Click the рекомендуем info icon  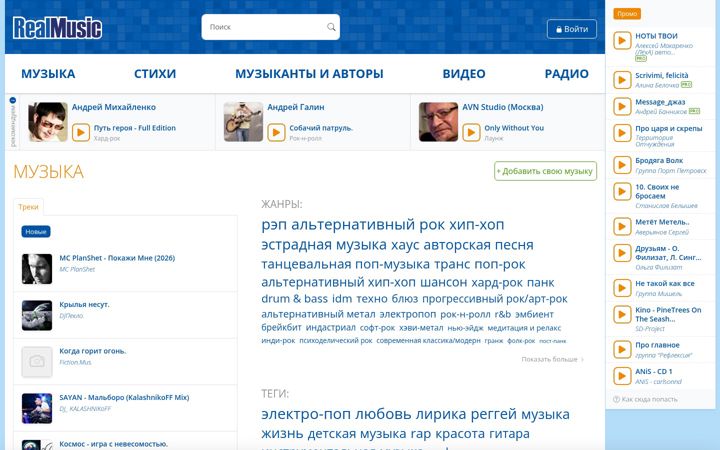tap(13, 100)
